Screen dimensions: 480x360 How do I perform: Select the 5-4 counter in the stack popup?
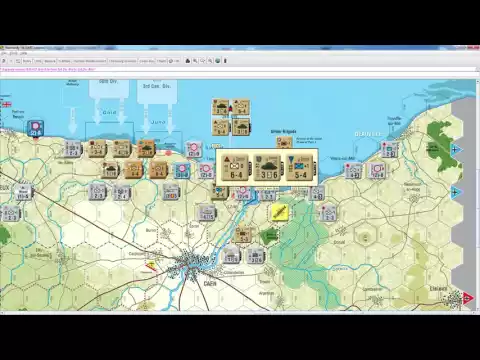pyautogui.click(x=300, y=167)
